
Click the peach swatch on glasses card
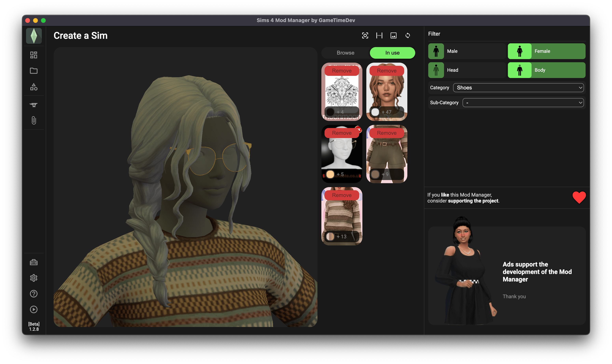330,174
